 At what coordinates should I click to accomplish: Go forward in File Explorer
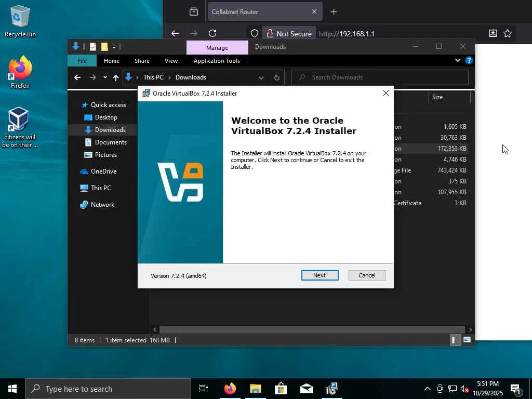click(x=92, y=78)
